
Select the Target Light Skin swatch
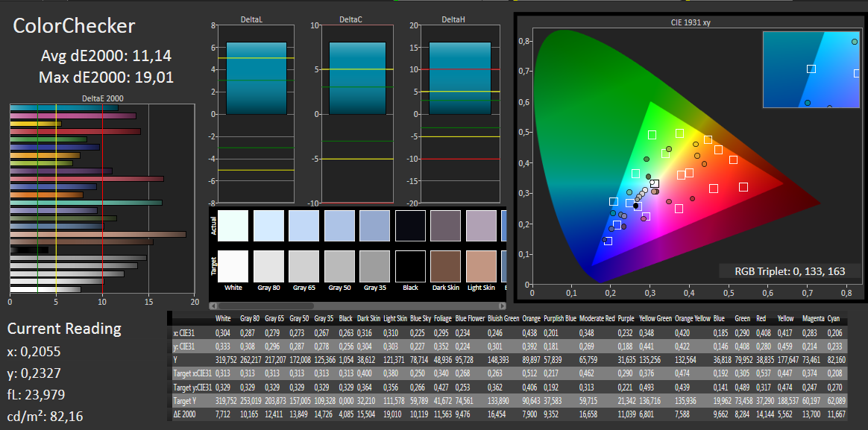click(x=481, y=265)
